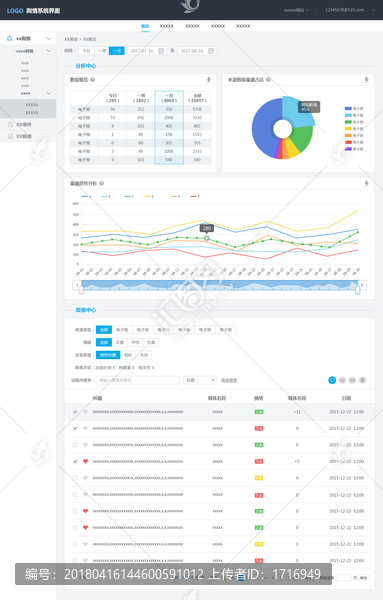Check the checkbox in fifth article row
The image size is (383, 600).
click(x=75, y=478)
